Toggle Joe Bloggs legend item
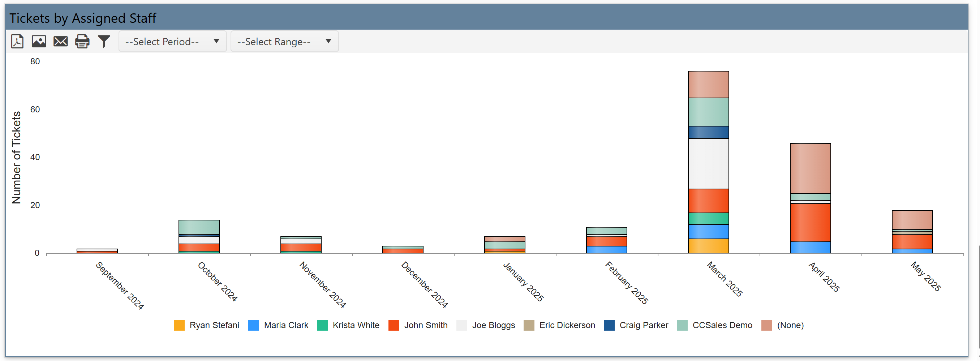 [493, 325]
